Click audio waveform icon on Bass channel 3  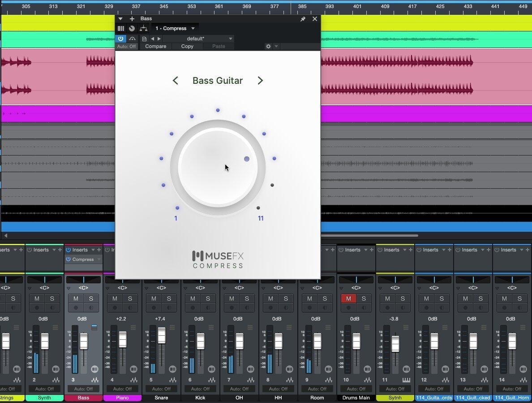94,380
